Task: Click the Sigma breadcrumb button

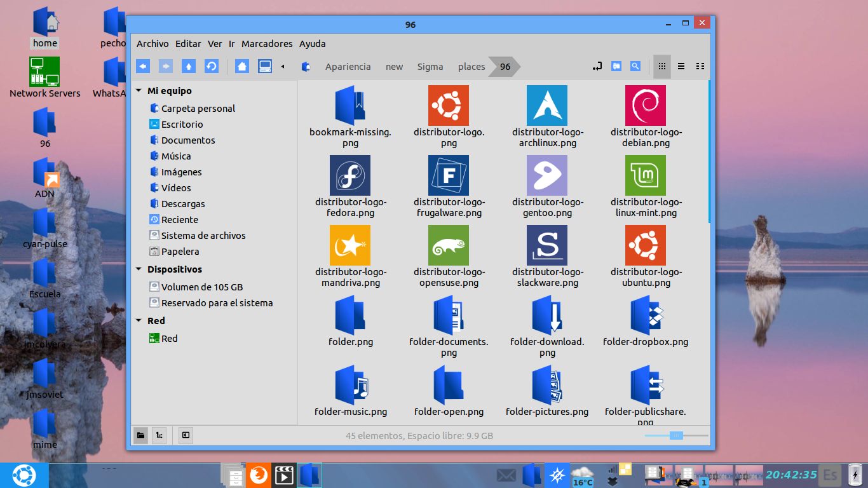Action: click(x=430, y=67)
